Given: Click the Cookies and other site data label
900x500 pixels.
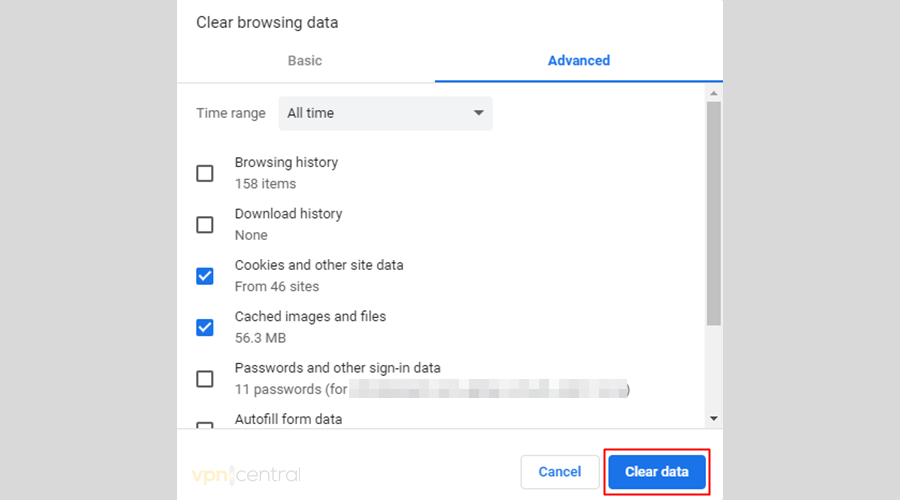Looking at the screenshot, I should pos(319,265).
